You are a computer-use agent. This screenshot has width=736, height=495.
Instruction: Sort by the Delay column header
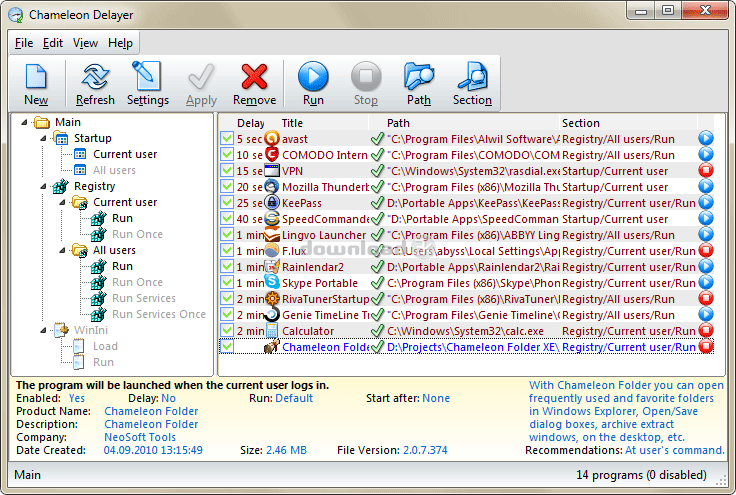(250, 123)
